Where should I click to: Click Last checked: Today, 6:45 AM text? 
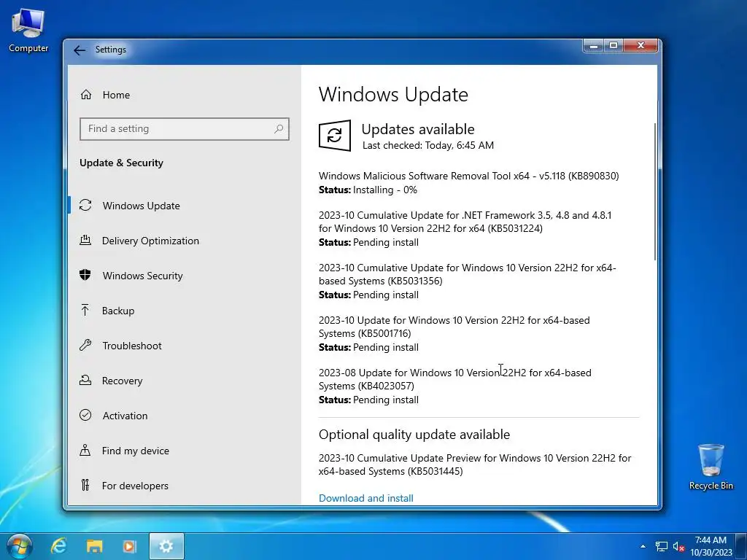[427, 145]
